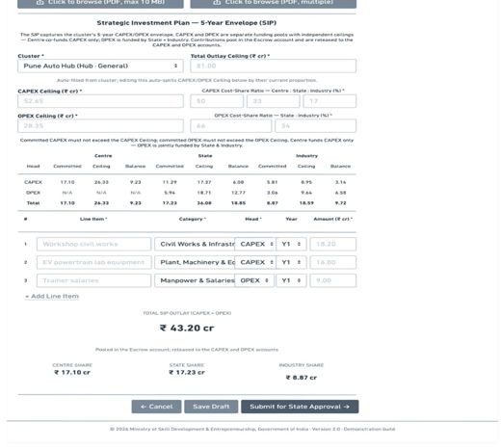
Task: Click the 'Strategic Investment Plan — 5-Year Envelope (SIP)' heading
Action: point(187,23)
